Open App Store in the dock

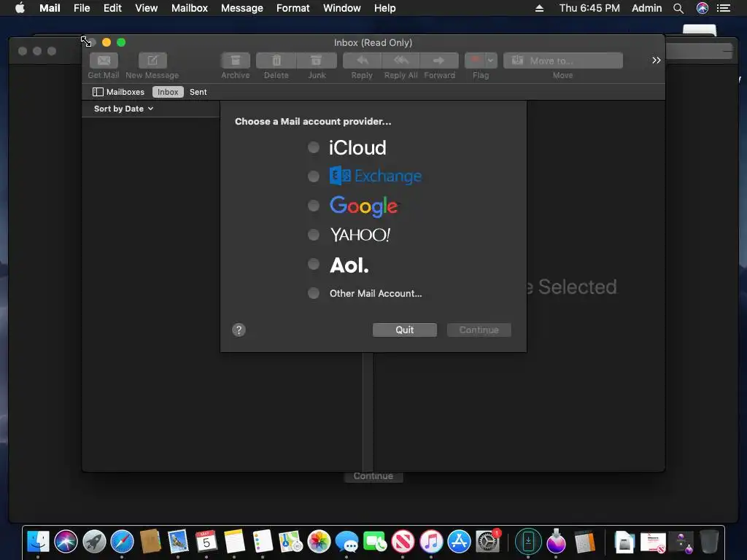460,542
